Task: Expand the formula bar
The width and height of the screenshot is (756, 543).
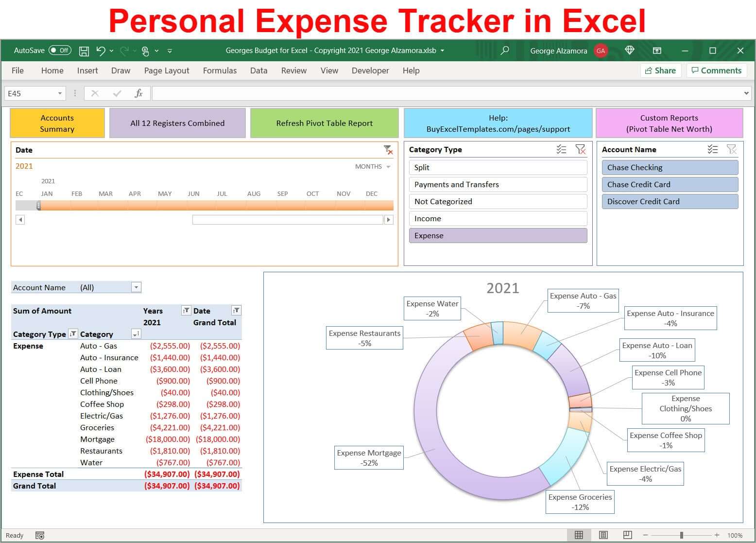Action: 746,93
